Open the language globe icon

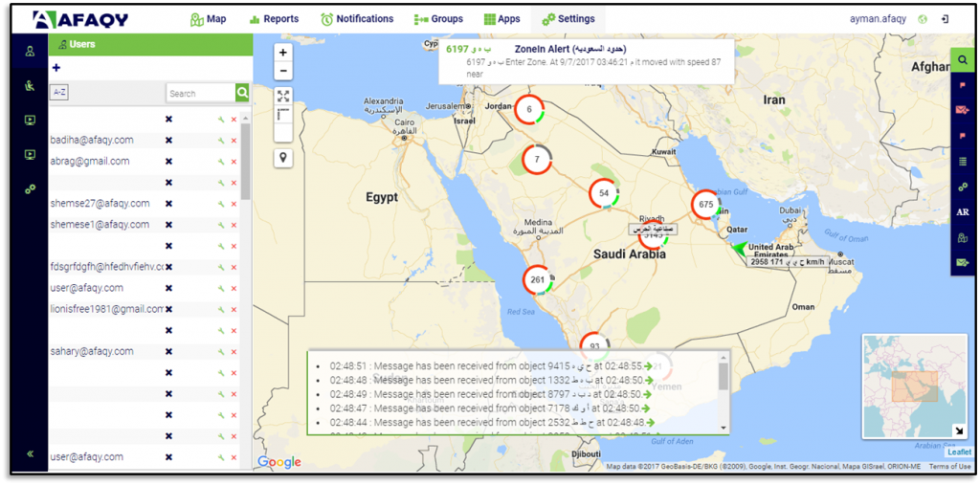[x=923, y=19]
